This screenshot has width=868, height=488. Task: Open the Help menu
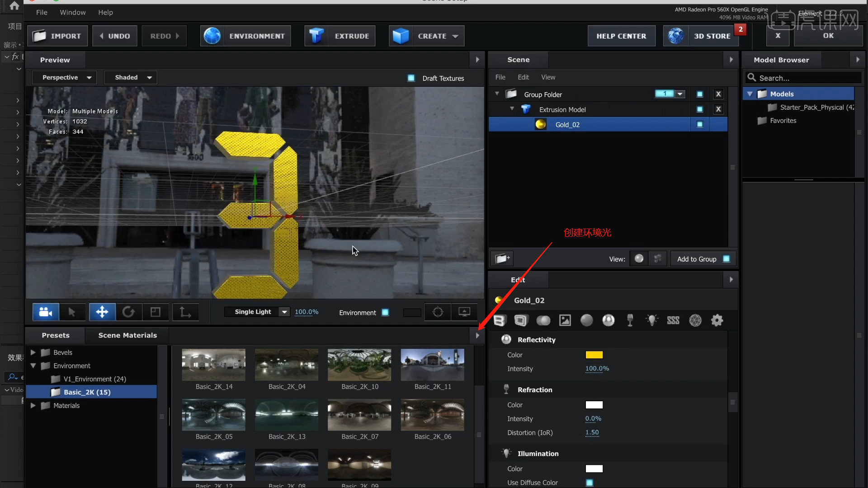tap(105, 12)
